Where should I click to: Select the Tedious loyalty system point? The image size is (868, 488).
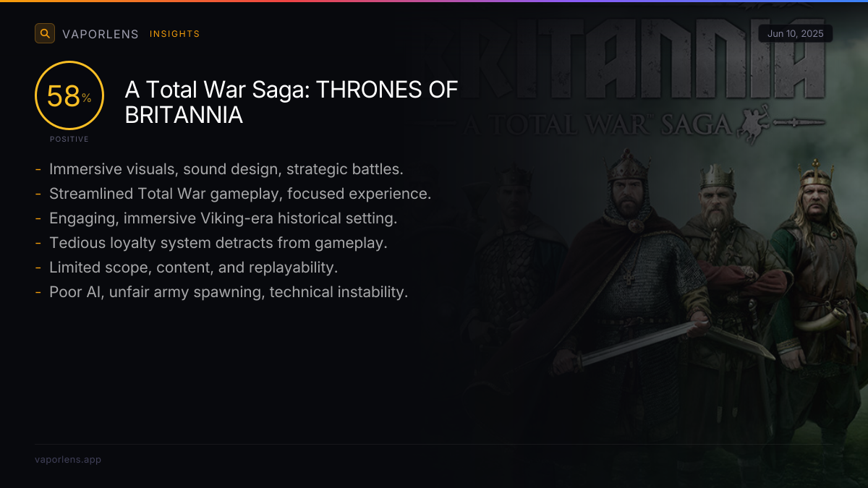pos(218,243)
